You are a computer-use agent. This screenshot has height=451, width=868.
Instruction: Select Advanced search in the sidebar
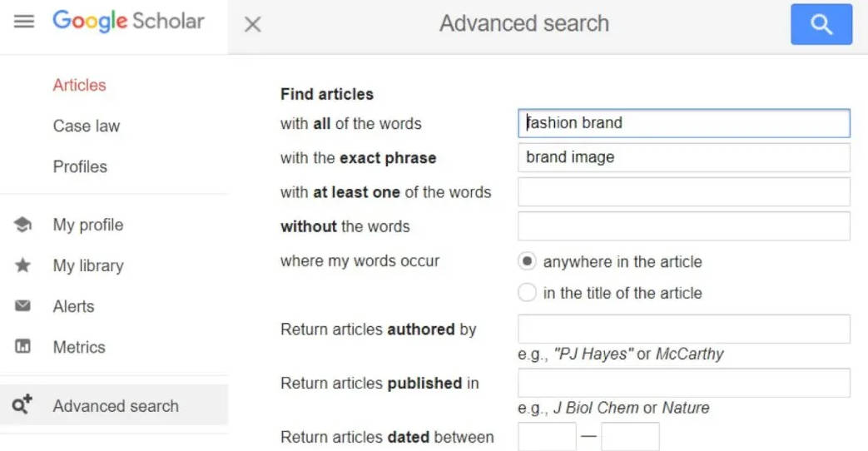113,405
